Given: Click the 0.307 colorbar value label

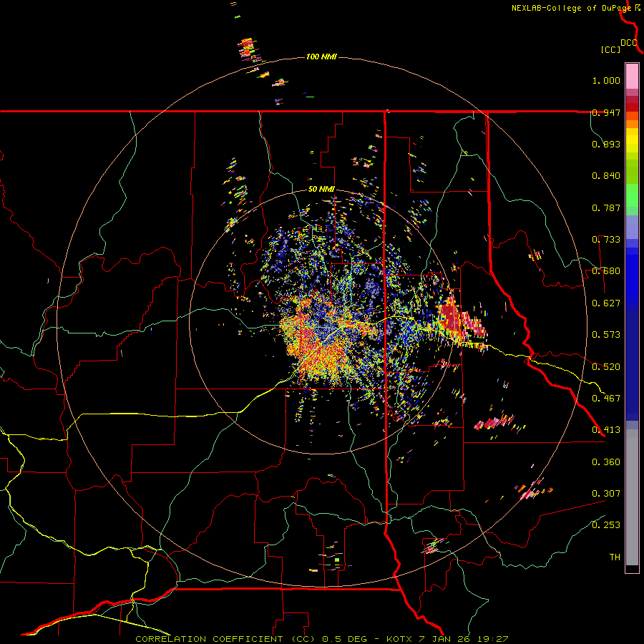Looking at the screenshot, I should click(x=606, y=494).
